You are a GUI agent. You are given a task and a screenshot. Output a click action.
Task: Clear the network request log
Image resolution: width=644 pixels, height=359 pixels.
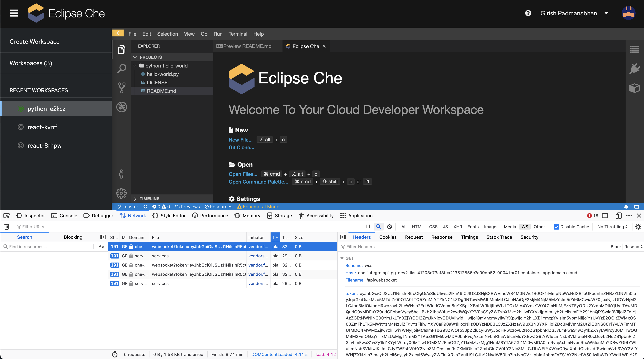click(x=7, y=227)
